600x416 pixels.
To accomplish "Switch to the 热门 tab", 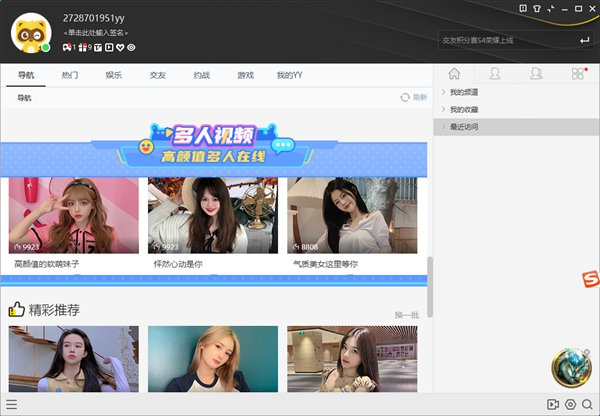I will pyautogui.click(x=70, y=75).
